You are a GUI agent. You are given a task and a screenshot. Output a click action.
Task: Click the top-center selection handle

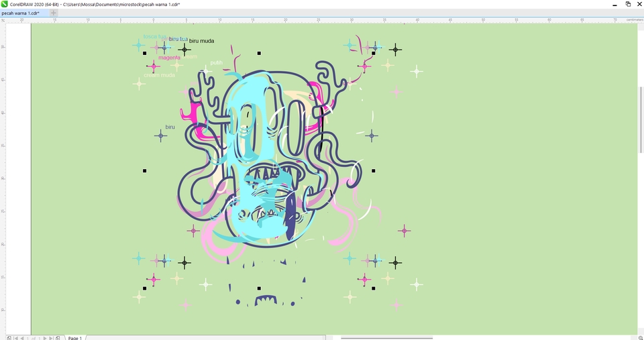(x=259, y=53)
